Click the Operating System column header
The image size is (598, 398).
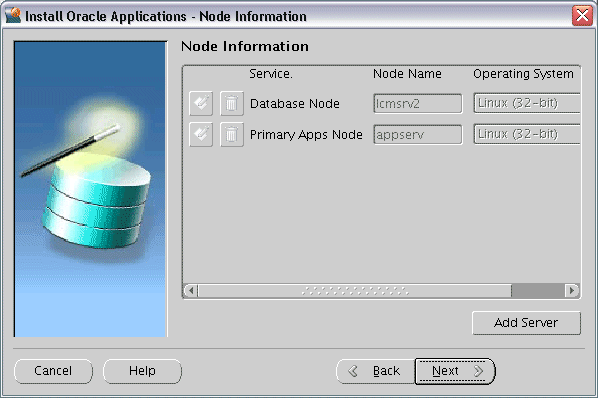[x=523, y=74]
